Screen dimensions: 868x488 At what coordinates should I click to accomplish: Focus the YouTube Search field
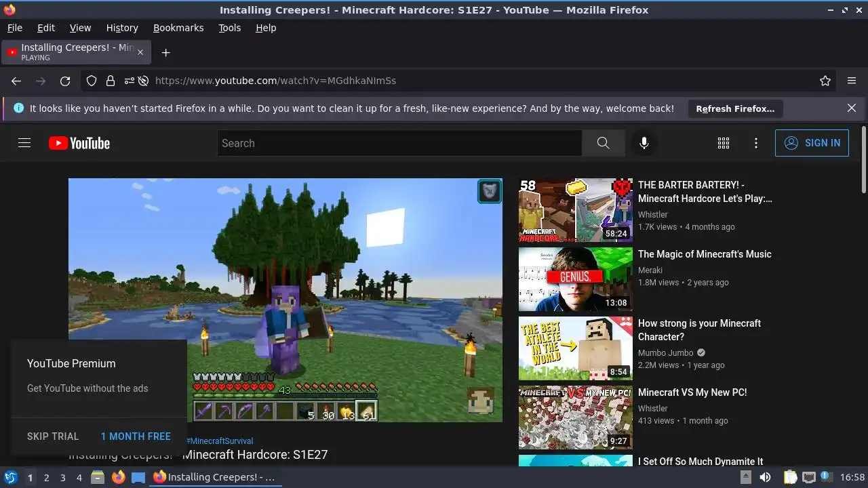(x=399, y=143)
